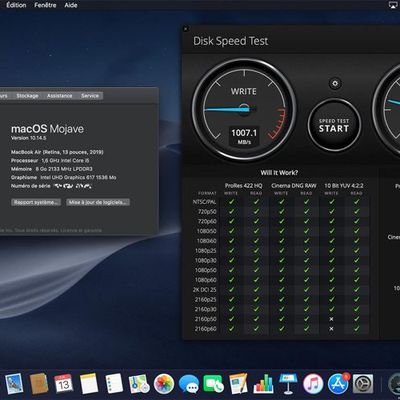Switch to the Assistance tab
The height and width of the screenshot is (400, 400).
[x=59, y=96]
